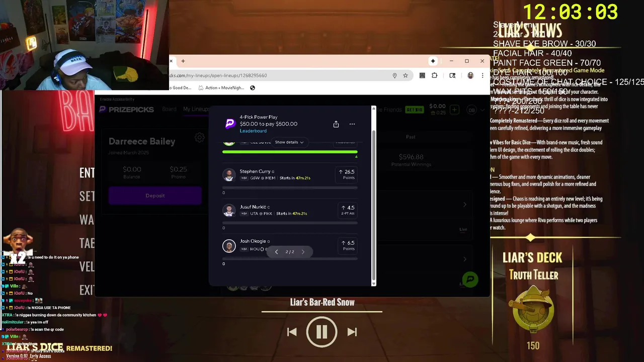Share the 4-Pick Power Play lineup
Image resolution: width=644 pixels, height=362 pixels.
(x=336, y=124)
